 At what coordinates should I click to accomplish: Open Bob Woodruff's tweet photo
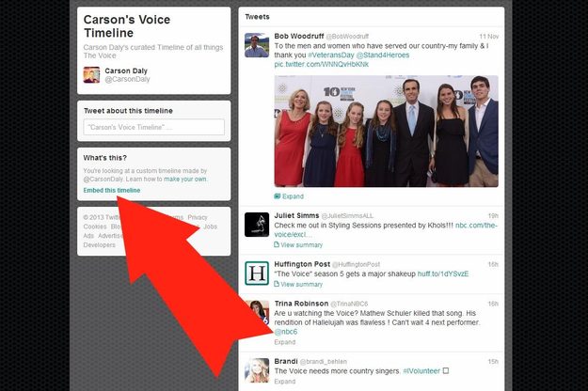[x=387, y=131]
